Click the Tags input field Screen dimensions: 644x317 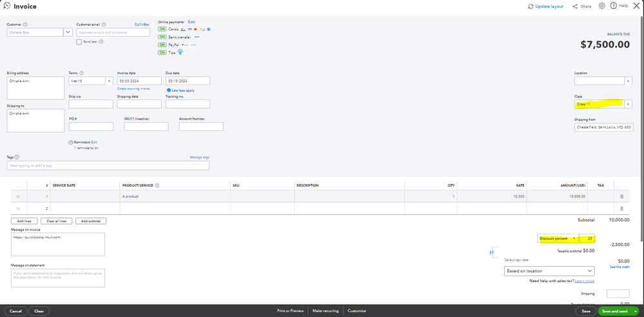pyautogui.click(x=108, y=165)
